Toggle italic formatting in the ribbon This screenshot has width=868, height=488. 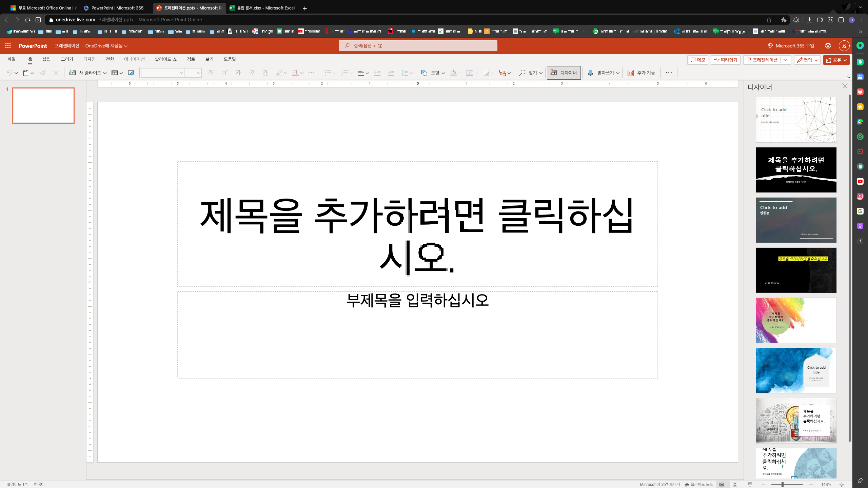[253, 73]
